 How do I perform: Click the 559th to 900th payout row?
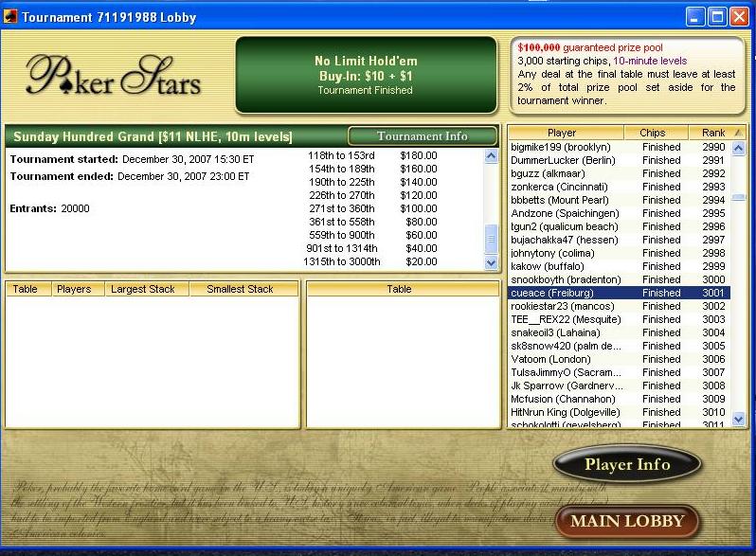(372, 235)
